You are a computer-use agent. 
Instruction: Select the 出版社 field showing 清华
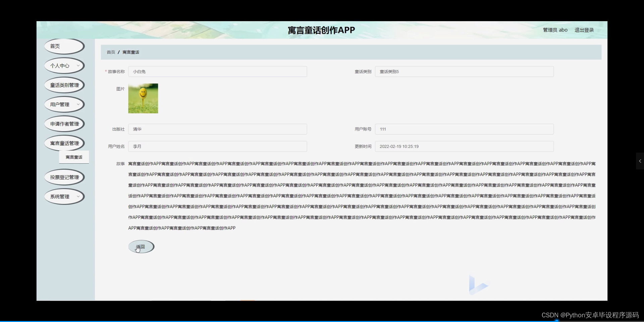click(218, 129)
